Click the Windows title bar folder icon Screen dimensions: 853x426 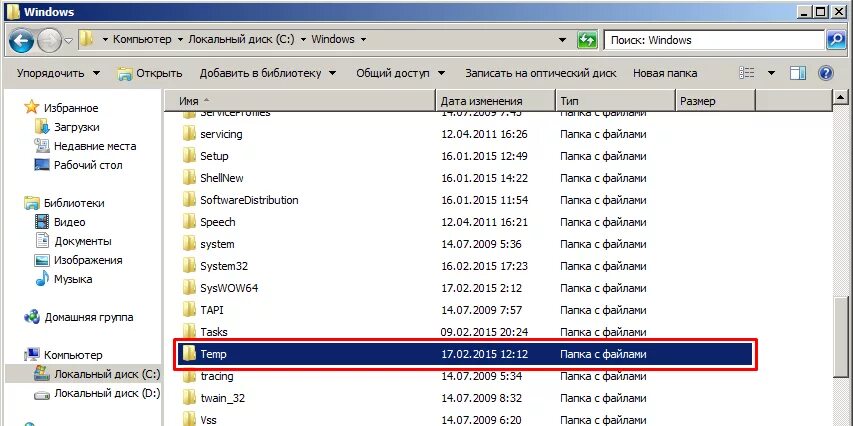pos(13,11)
